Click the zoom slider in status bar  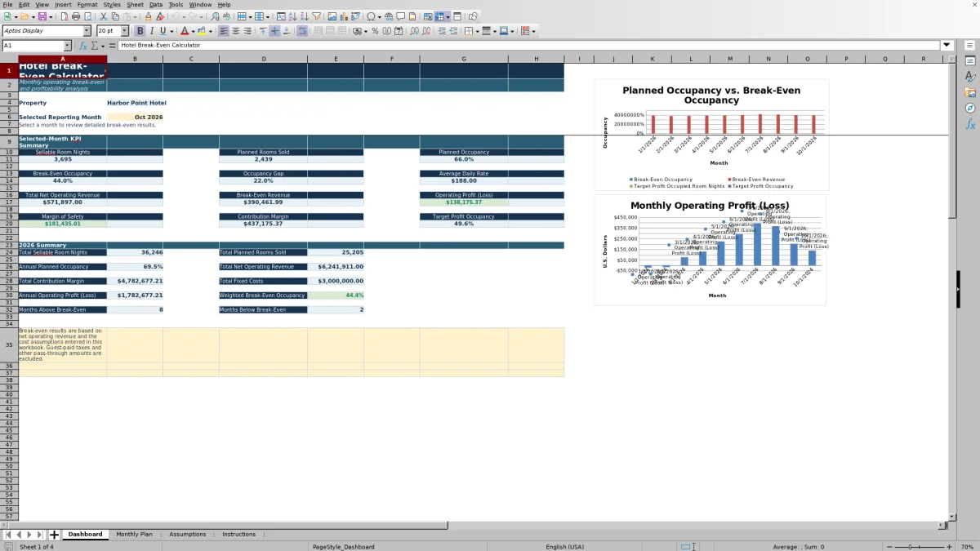coord(918,546)
